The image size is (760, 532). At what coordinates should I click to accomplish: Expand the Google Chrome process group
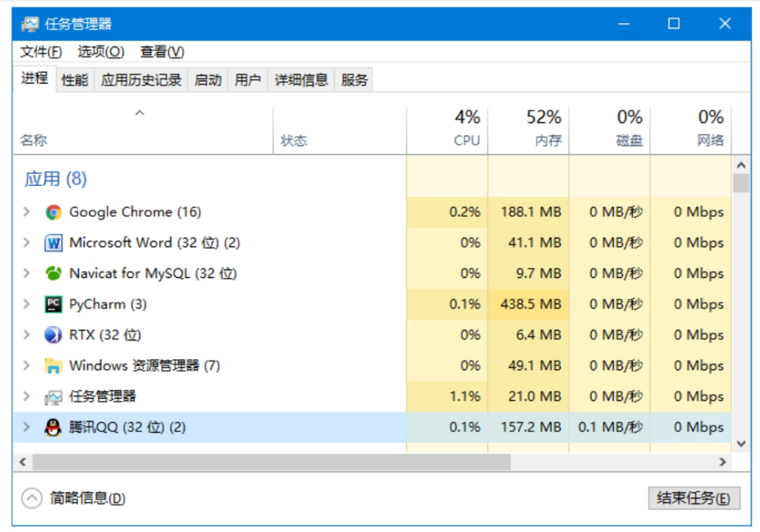pyautogui.click(x=27, y=212)
